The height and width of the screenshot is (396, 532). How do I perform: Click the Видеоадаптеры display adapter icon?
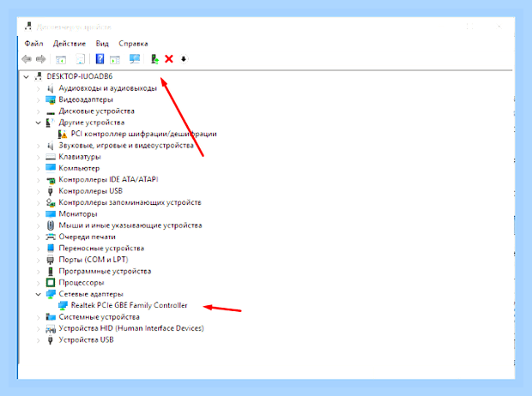[51, 100]
